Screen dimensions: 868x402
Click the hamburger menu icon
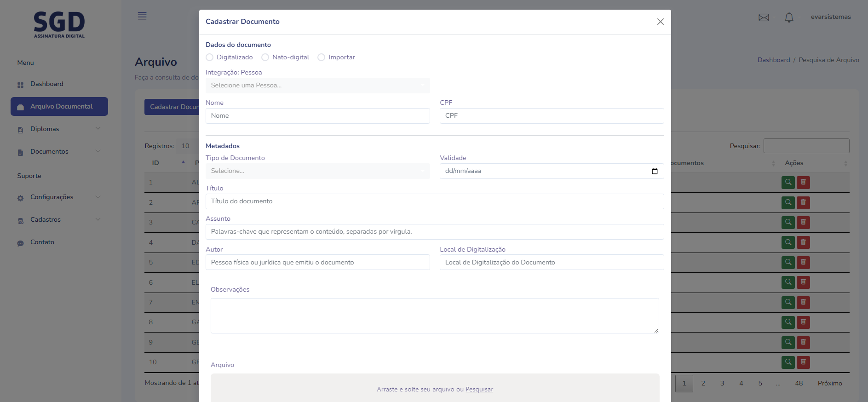(142, 16)
